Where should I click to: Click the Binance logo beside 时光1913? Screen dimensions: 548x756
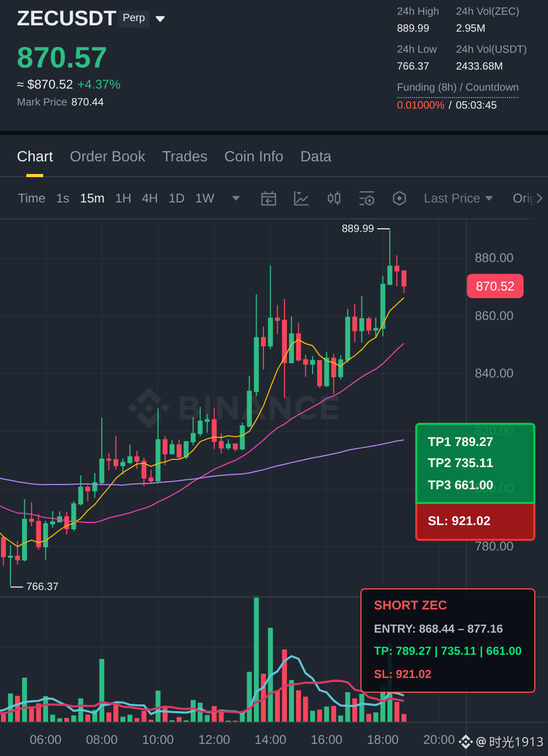(466, 742)
